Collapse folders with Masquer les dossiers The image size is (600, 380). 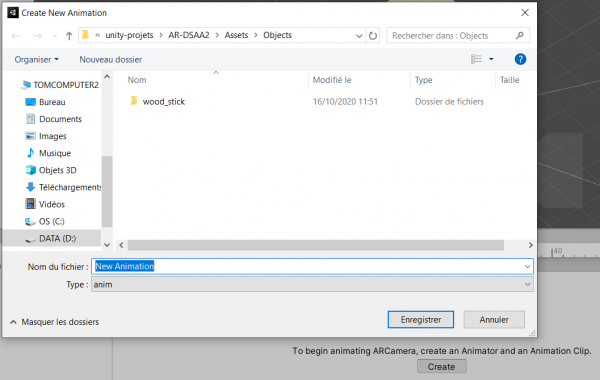[55, 322]
